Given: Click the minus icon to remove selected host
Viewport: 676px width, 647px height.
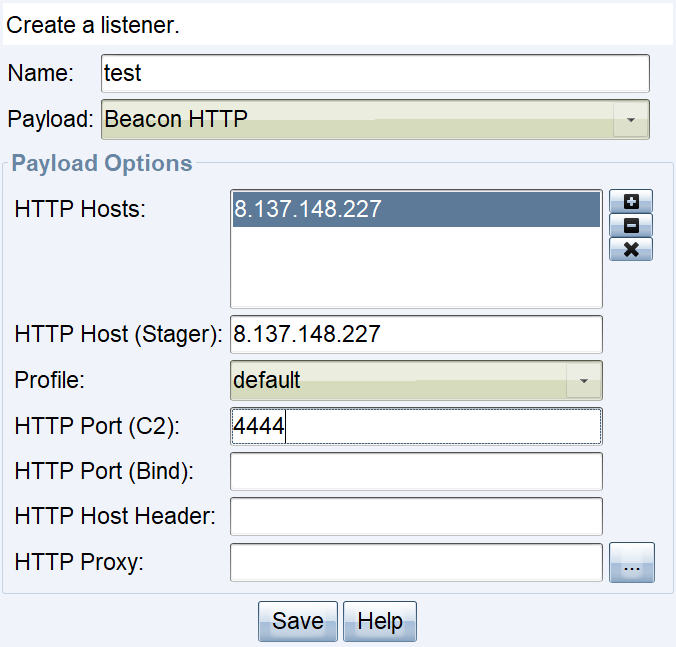Looking at the screenshot, I should tap(631, 225).
